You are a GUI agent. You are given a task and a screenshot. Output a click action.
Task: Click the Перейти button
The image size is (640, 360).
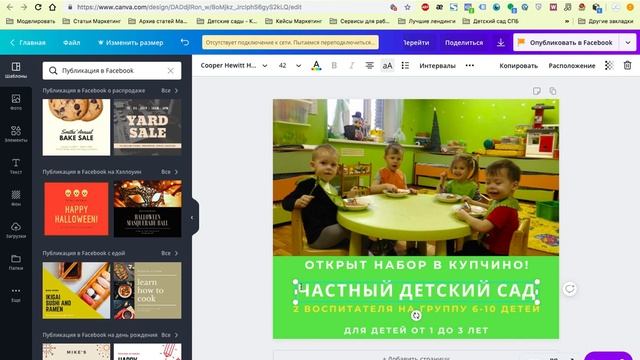(416, 42)
